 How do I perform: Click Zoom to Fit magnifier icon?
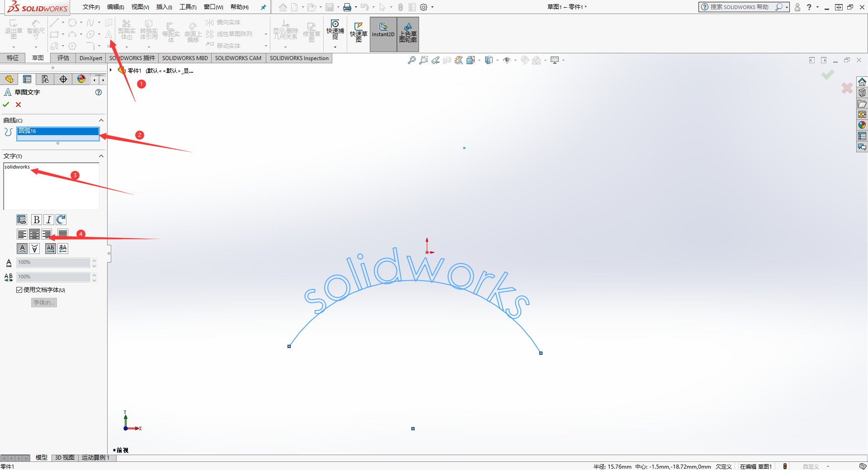pyautogui.click(x=411, y=60)
